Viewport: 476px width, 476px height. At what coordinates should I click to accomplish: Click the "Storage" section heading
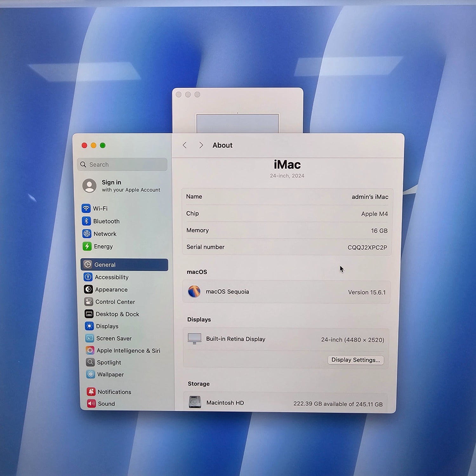(199, 384)
